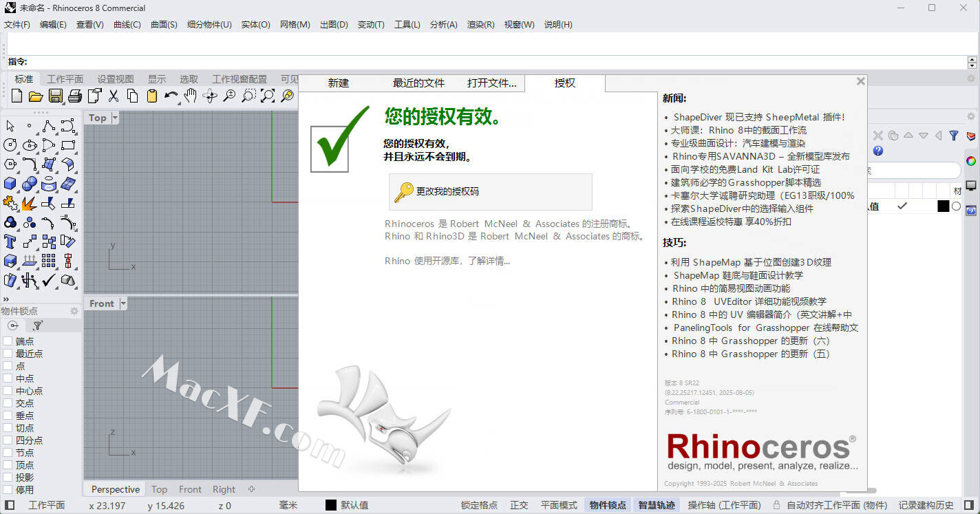Click the Save floppy disk icon

click(55, 96)
